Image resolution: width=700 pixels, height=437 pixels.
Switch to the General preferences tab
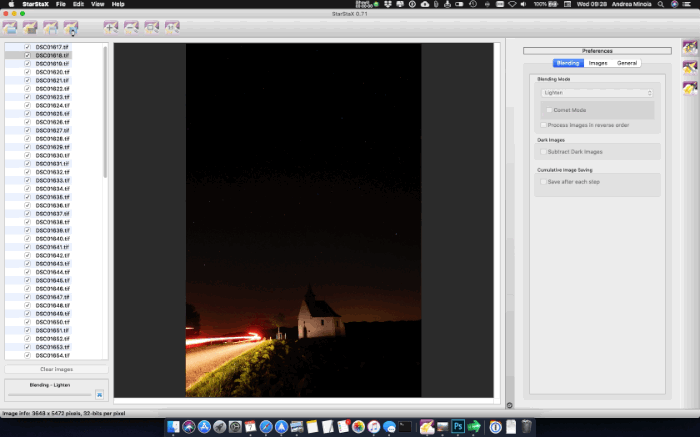click(x=627, y=63)
